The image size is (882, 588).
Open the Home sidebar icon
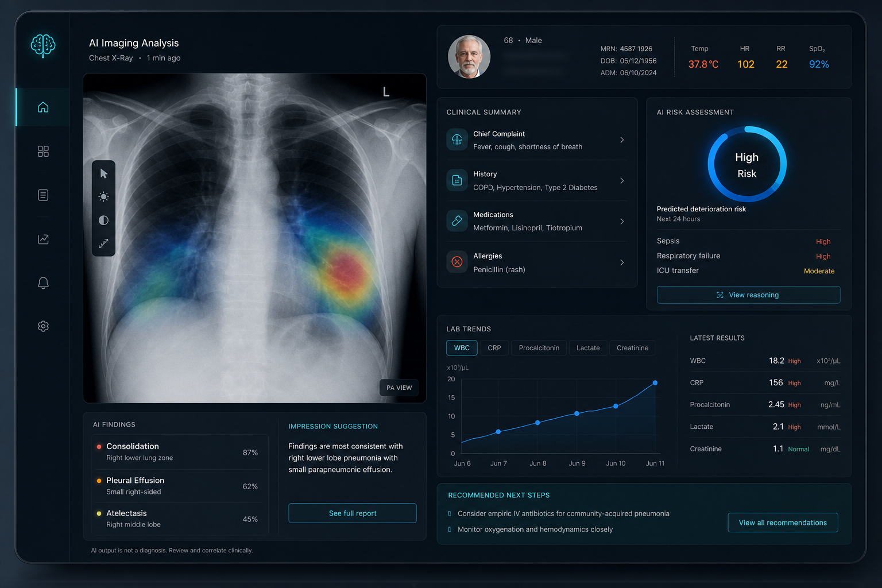(x=43, y=107)
